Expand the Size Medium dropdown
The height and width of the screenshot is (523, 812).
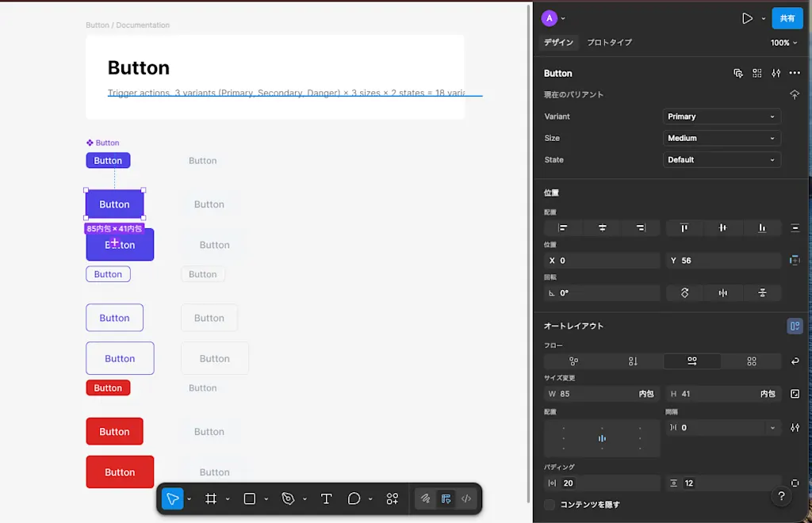722,138
